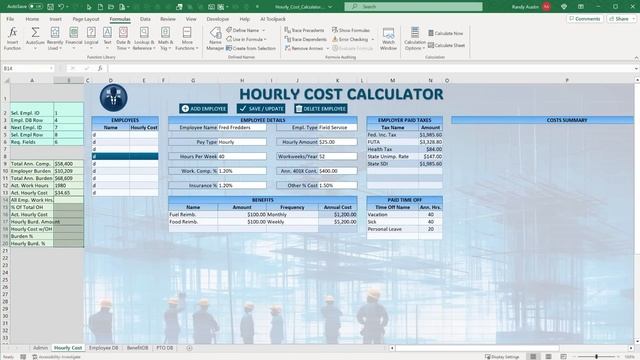Expand the Remove Arrows dropdown arrow
Screen dimensions: 640x360
[327, 48]
